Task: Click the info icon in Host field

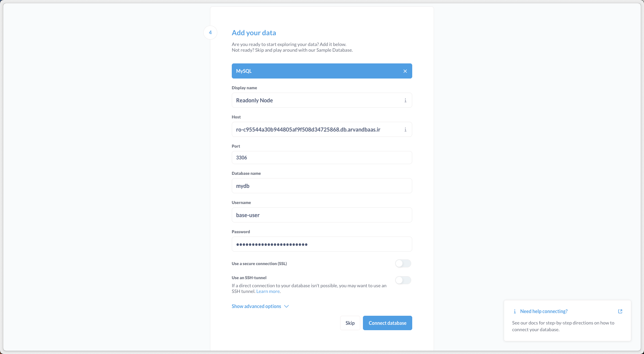Action: (x=405, y=130)
